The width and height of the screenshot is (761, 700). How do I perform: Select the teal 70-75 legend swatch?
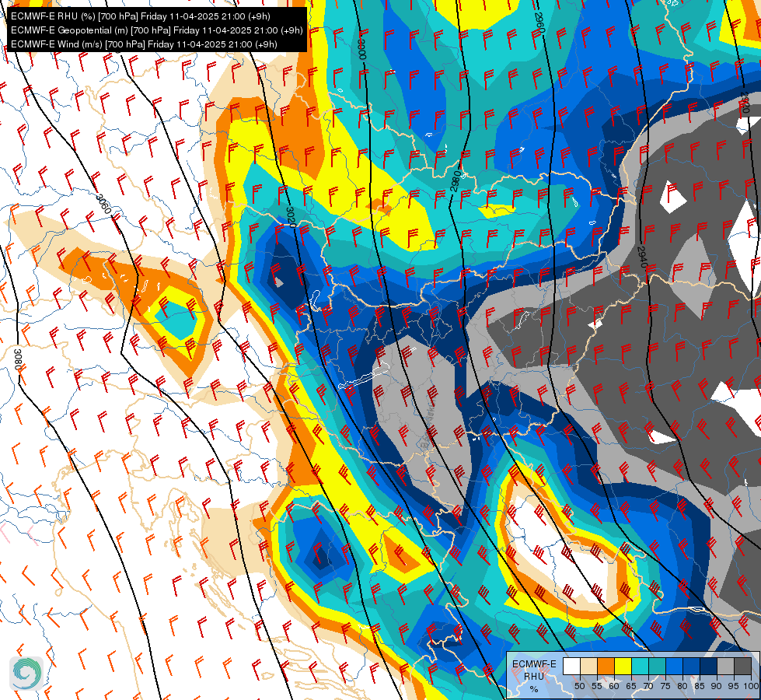657,666
